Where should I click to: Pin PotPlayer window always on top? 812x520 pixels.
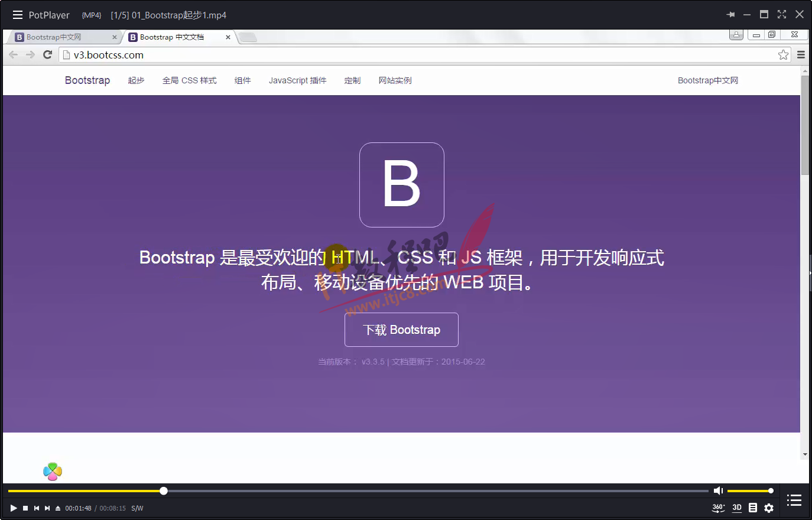pyautogui.click(x=730, y=15)
